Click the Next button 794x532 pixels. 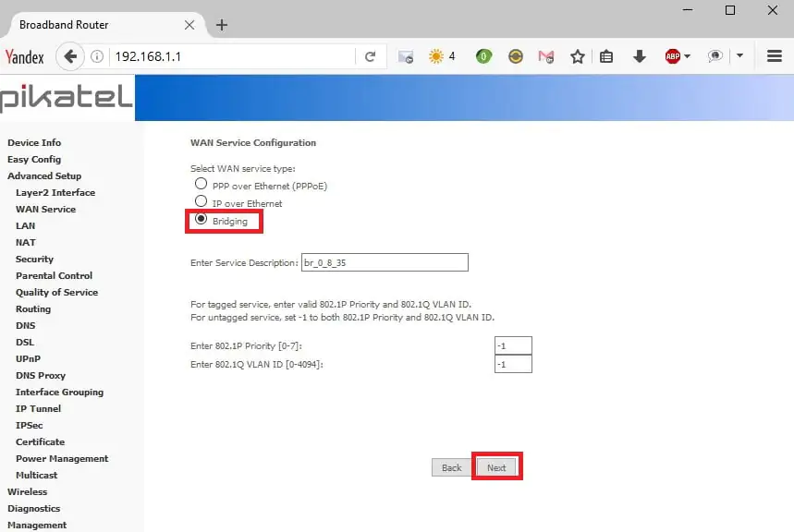[496, 467]
